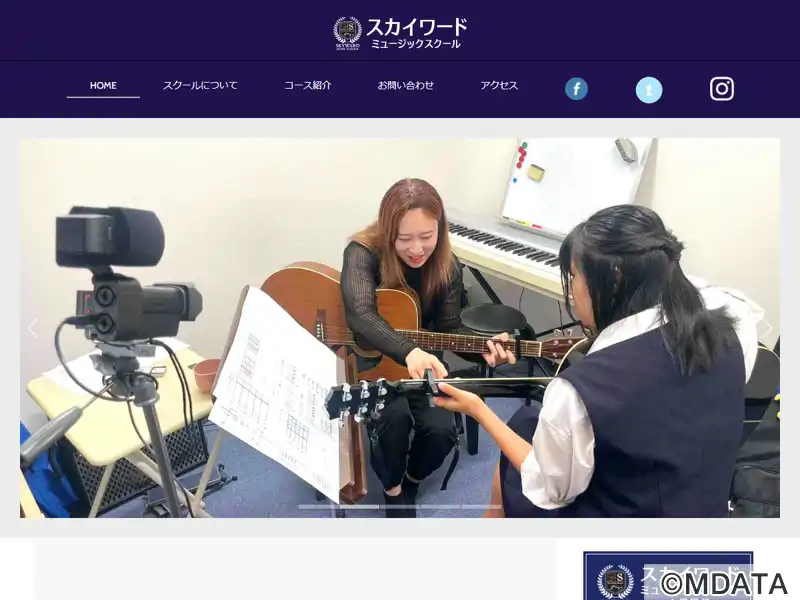This screenshot has width=800, height=600.
Task: Jump to last carousel slide indicator
Action: tap(481, 507)
